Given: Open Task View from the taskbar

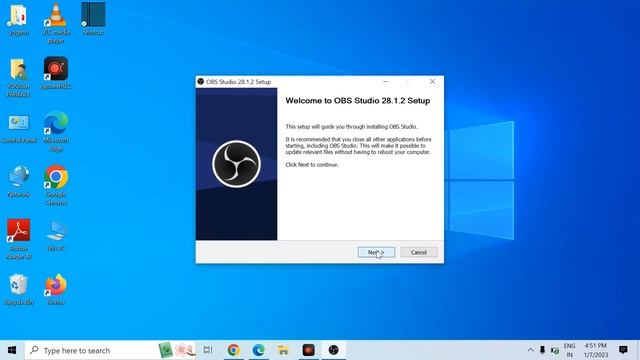Looking at the screenshot, I should 208,350.
